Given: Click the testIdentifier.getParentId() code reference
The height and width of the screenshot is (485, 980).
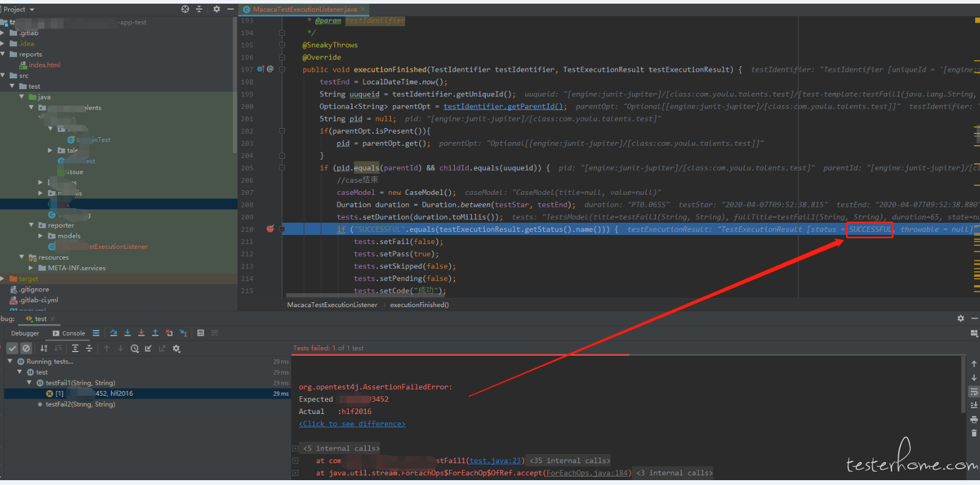Looking at the screenshot, I should point(503,106).
